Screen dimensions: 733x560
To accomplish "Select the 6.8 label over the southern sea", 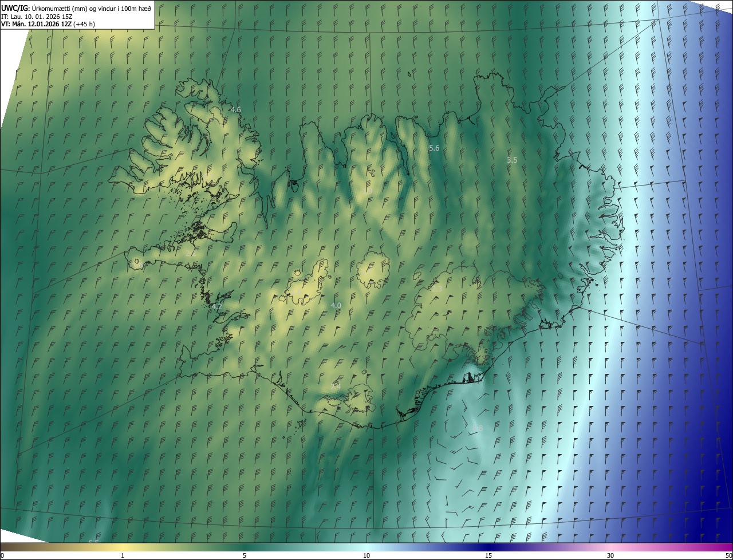I will [478, 428].
